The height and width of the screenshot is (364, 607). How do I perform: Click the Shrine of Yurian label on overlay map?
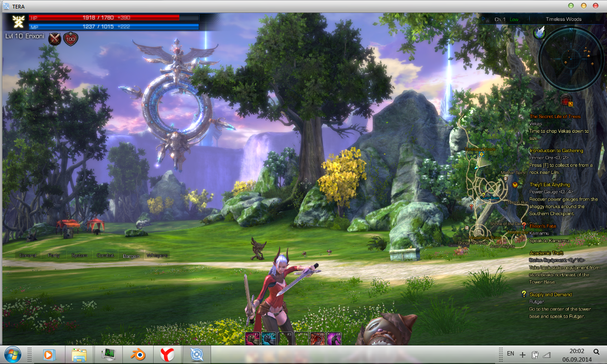point(473,243)
